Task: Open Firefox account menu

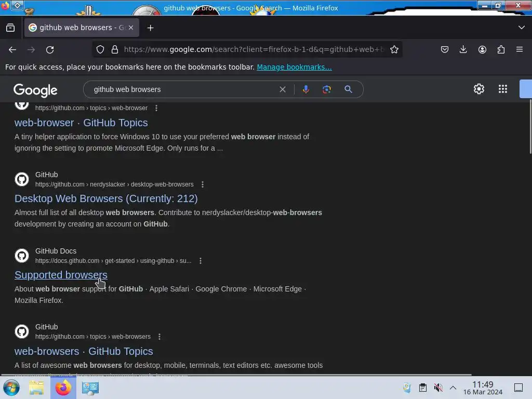Action: tap(482, 49)
